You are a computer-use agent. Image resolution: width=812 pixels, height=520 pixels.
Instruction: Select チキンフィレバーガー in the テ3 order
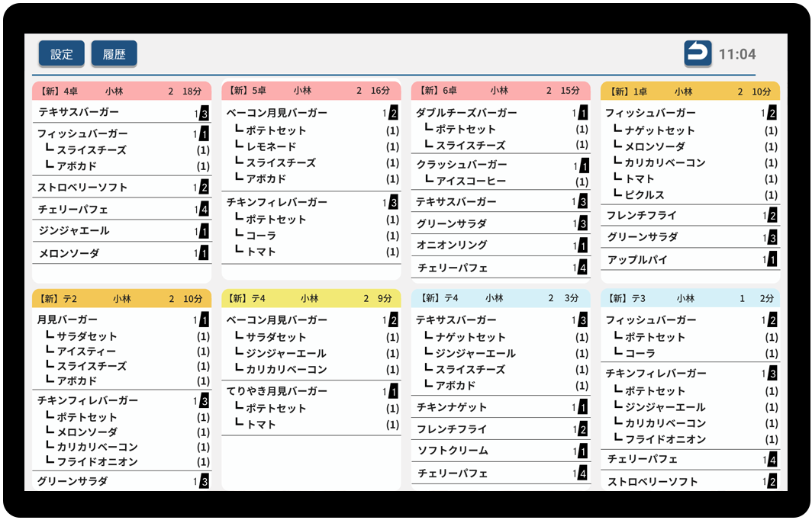click(x=691, y=373)
